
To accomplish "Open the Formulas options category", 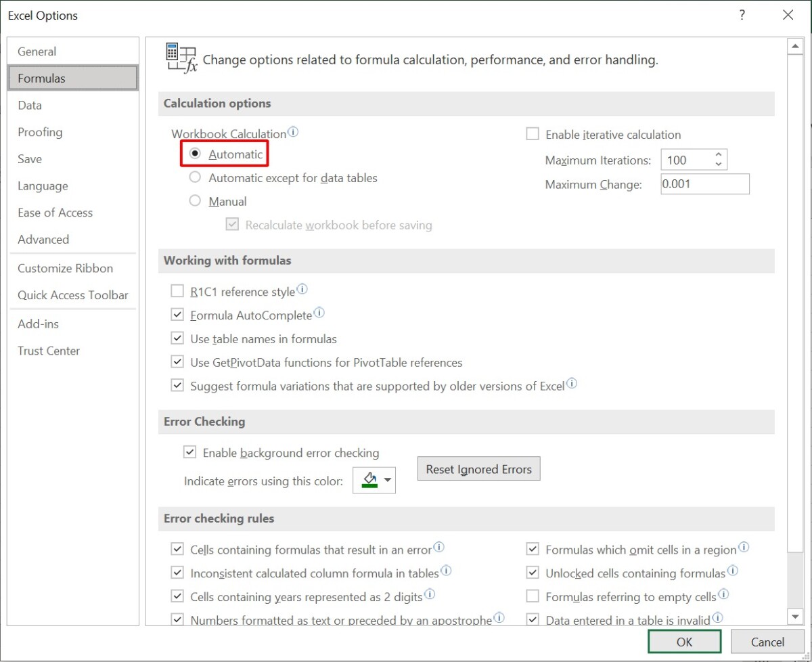I will pyautogui.click(x=72, y=78).
